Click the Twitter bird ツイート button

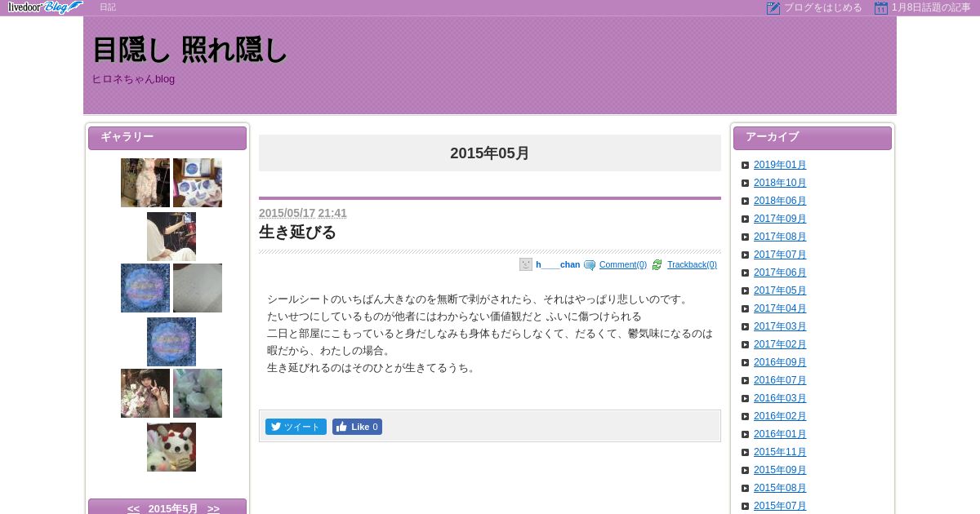tap(296, 427)
